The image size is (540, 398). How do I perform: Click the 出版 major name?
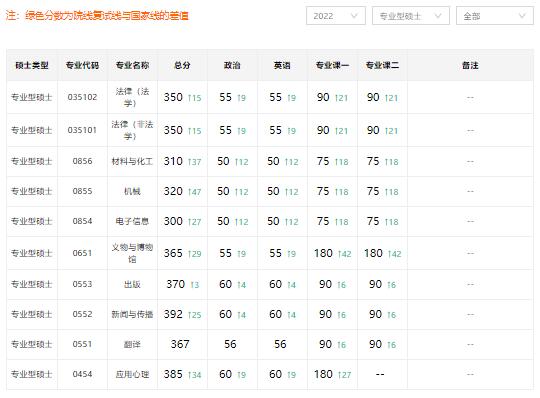click(x=132, y=284)
